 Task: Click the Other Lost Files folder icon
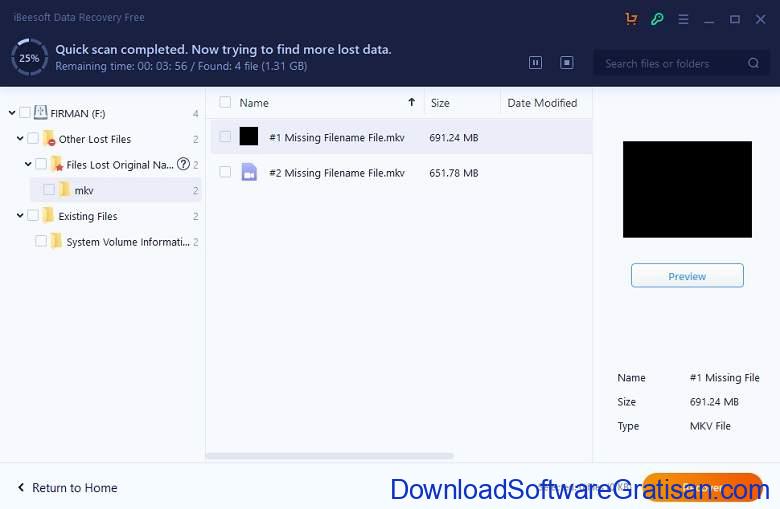pyautogui.click(x=49, y=138)
